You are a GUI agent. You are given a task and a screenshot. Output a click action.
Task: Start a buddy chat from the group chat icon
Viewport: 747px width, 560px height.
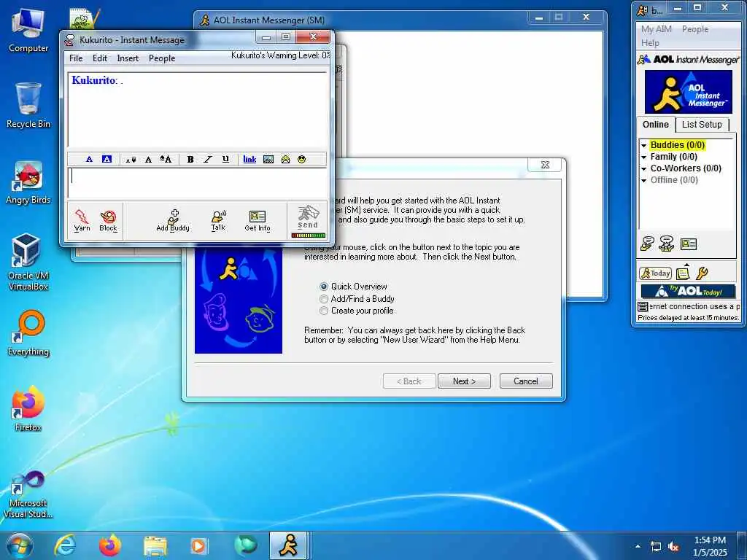pyautogui.click(x=667, y=244)
